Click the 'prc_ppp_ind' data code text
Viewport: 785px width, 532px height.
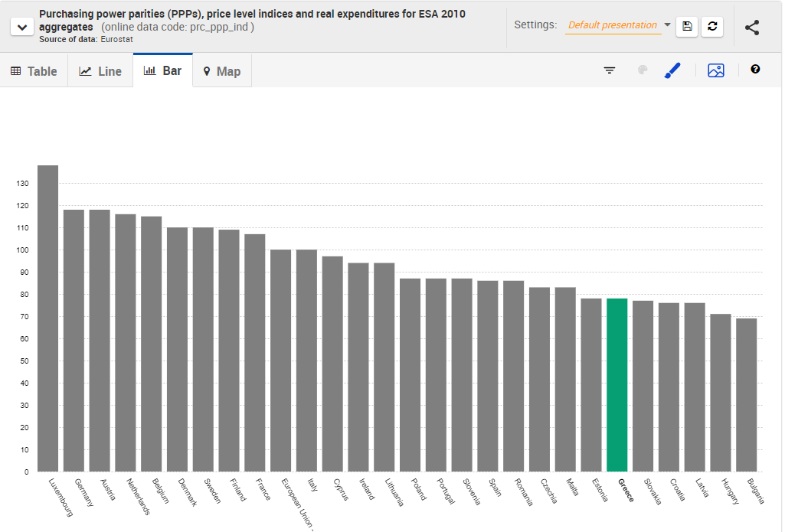pyautogui.click(x=219, y=27)
